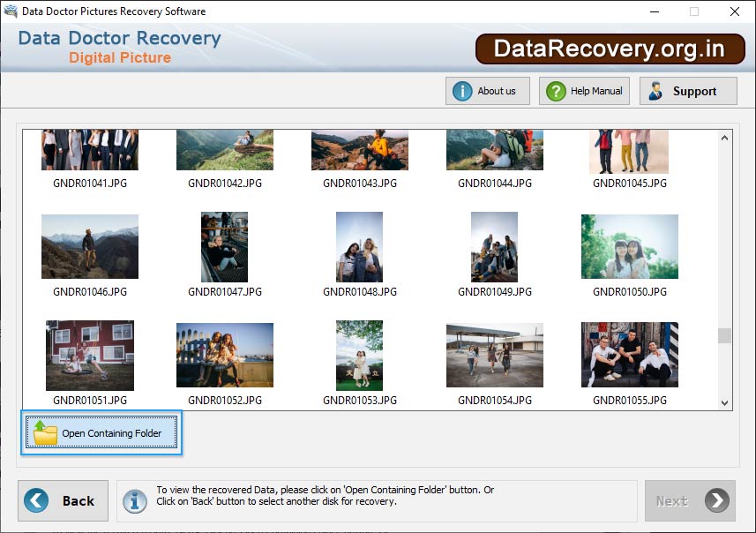Select the GNDR01051.JPG red house thumbnail

[90, 356]
